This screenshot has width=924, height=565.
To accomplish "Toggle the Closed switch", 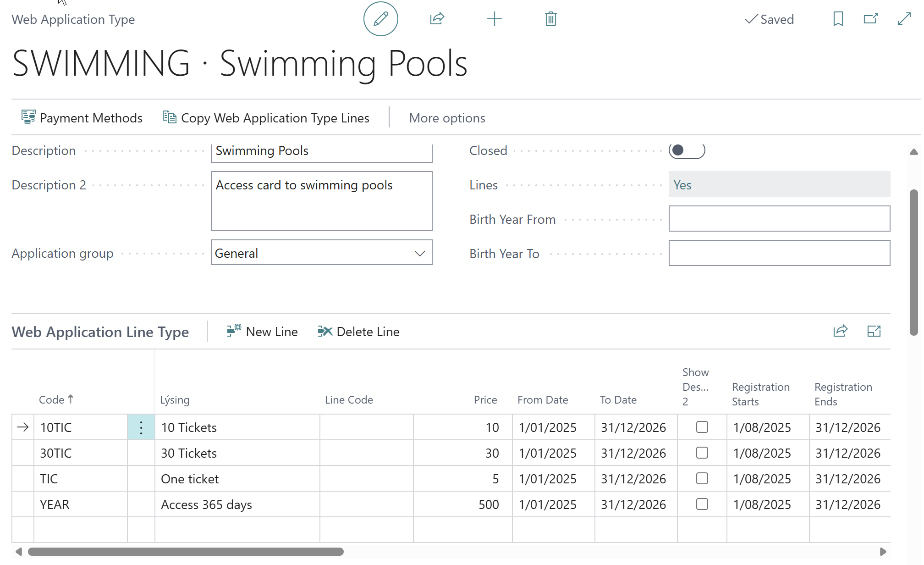I will pyautogui.click(x=687, y=150).
